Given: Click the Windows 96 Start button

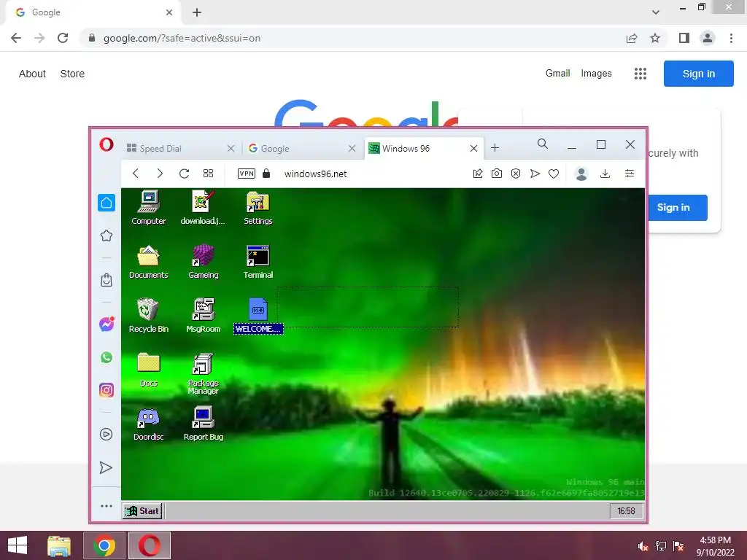Looking at the screenshot, I should 142,511.
